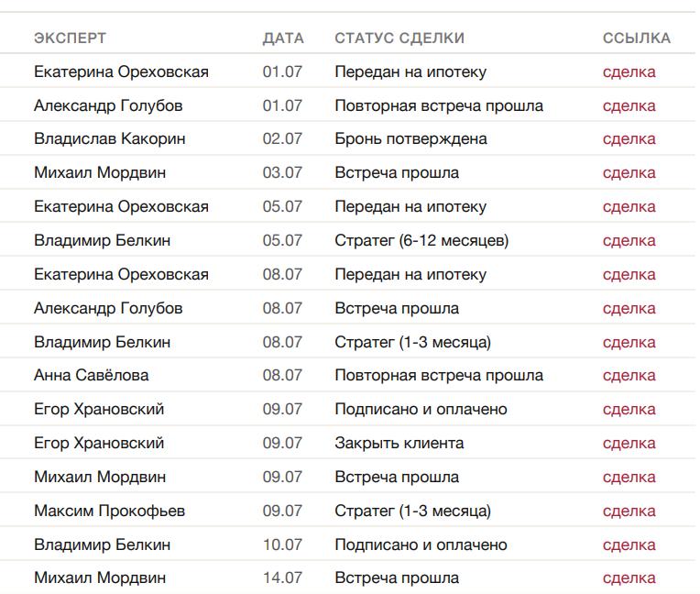This screenshot has height=594, width=700.
Task: Click the Бронь потверждена status cell
Action: tap(410, 139)
